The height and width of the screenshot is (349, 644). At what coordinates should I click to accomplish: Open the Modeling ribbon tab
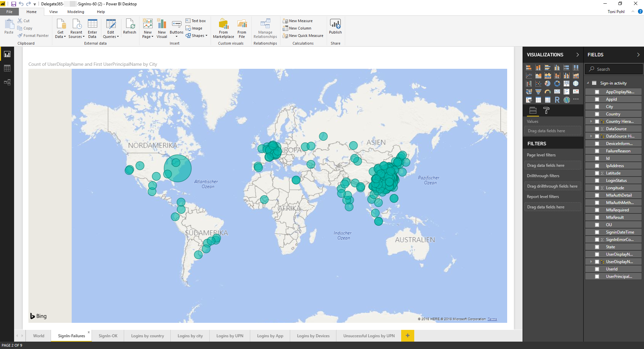[x=75, y=12]
